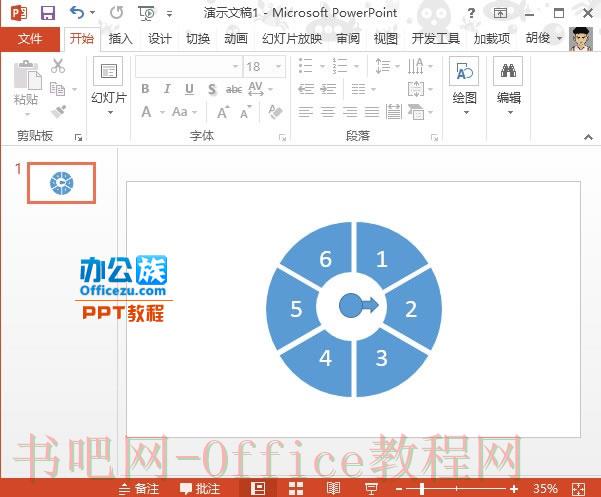
Task: Open the 段落 dialog launcher
Action: coord(434,138)
